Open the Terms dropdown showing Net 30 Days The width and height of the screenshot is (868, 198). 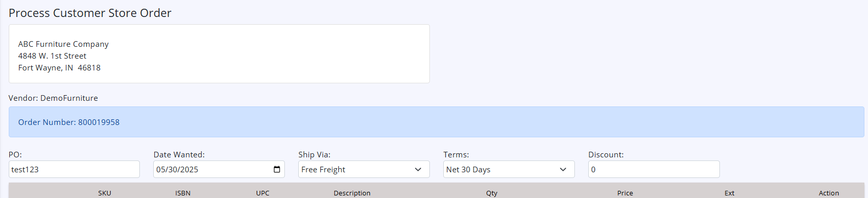[x=509, y=169]
